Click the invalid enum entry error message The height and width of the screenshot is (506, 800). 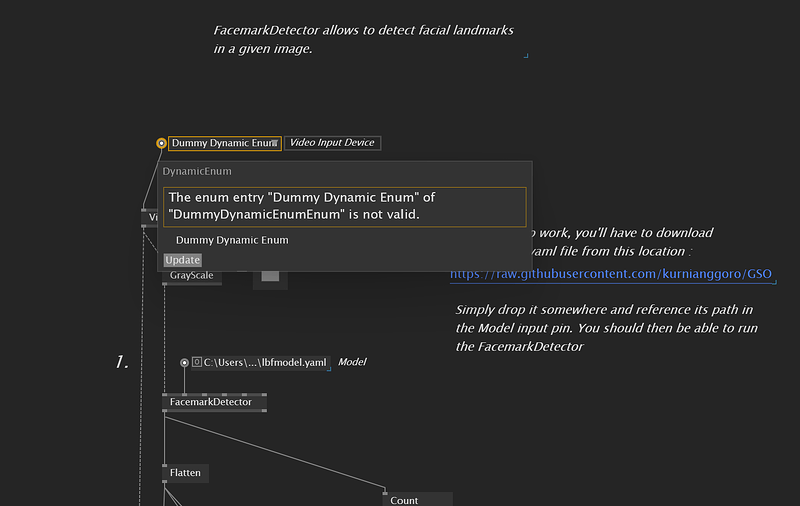click(x=344, y=206)
